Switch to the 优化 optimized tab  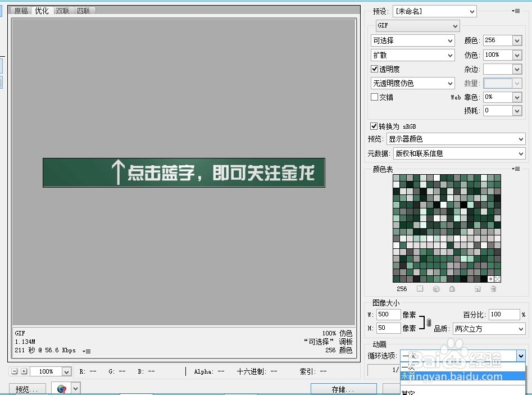click(x=42, y=11)
